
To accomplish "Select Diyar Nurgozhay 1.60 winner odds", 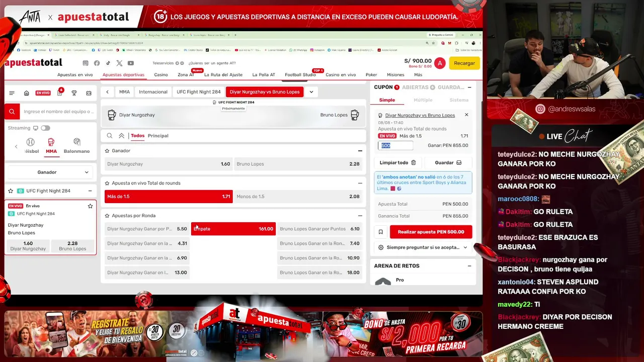I will point(169,164).
